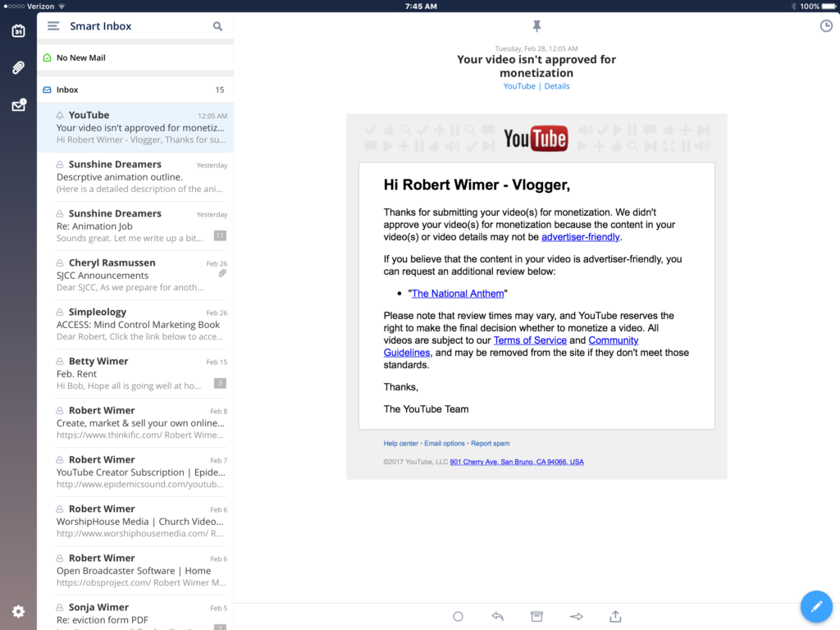The width and height of the screenshot is (840, 630).
Task: Open Betty Wimer Feb. Rent email
Action: coord(135,374)
